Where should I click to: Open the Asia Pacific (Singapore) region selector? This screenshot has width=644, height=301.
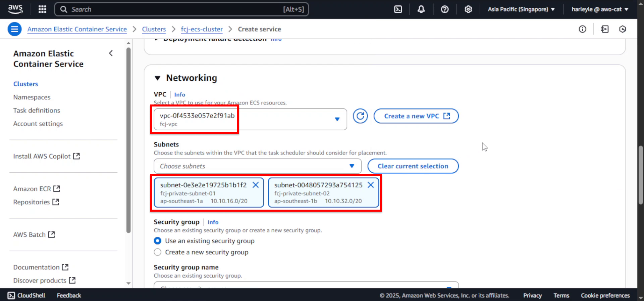pyautogui.click(x=521, y=9)
